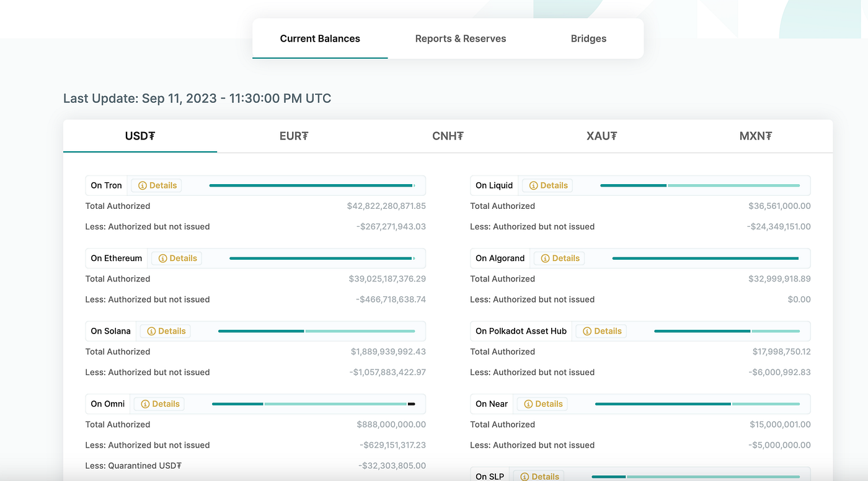Viewport: 868px width, 481px height.
Task: Open Details for On Ethereum
Action: 177,258
